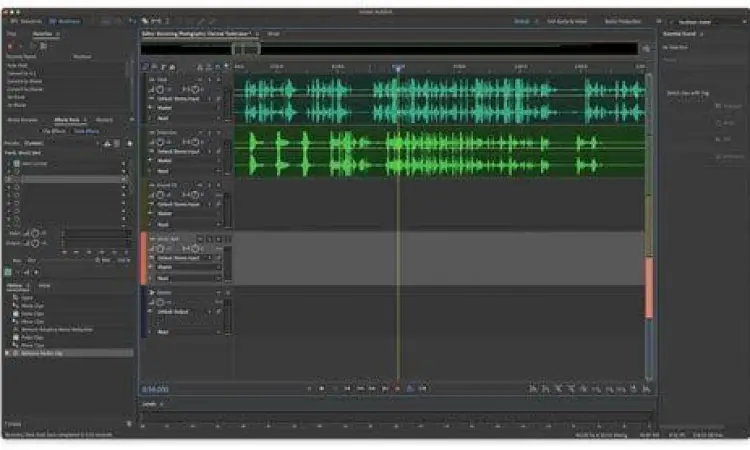Open first track's Default Stereo Input dropdown
The height and width of the screenshot is (450, 750).
click(x=185, y=99)
